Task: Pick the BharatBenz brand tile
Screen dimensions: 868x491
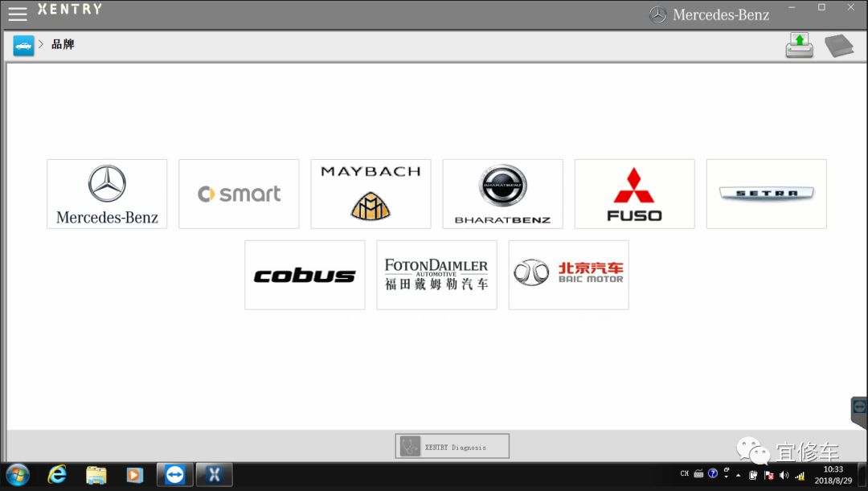Action: 502,194
